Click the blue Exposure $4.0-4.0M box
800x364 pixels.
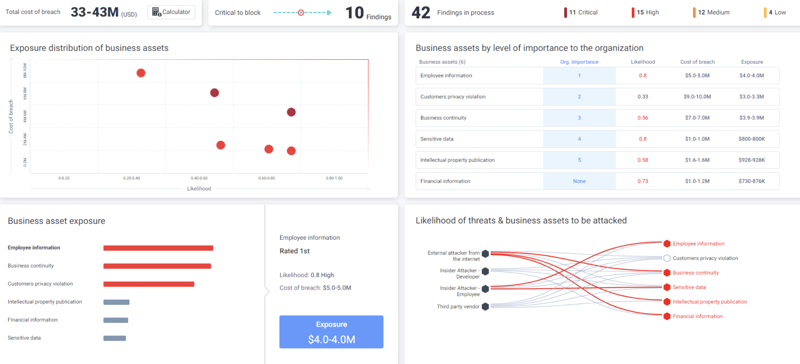331,332
